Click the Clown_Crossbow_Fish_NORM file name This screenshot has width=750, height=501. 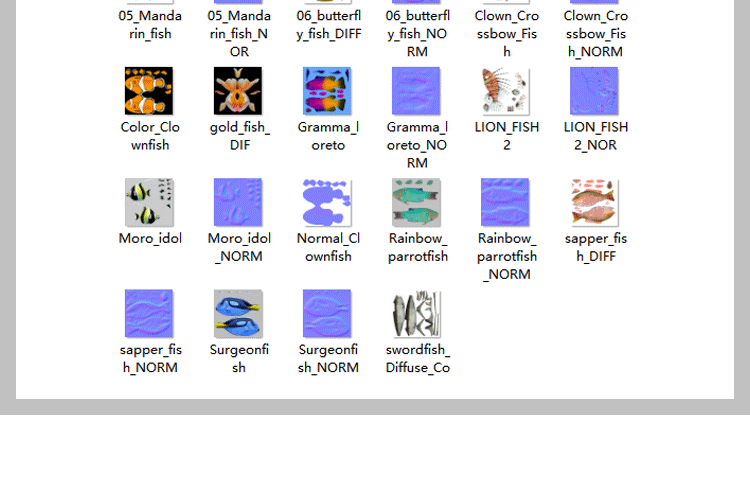(x=596, y=33)
